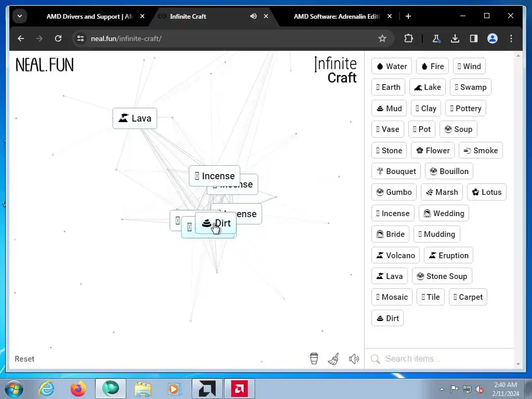Select the Bride element

coord(391,234)
